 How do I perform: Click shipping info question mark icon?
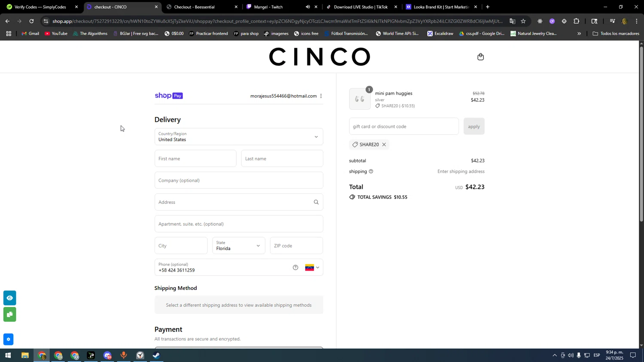coord(371,172)
